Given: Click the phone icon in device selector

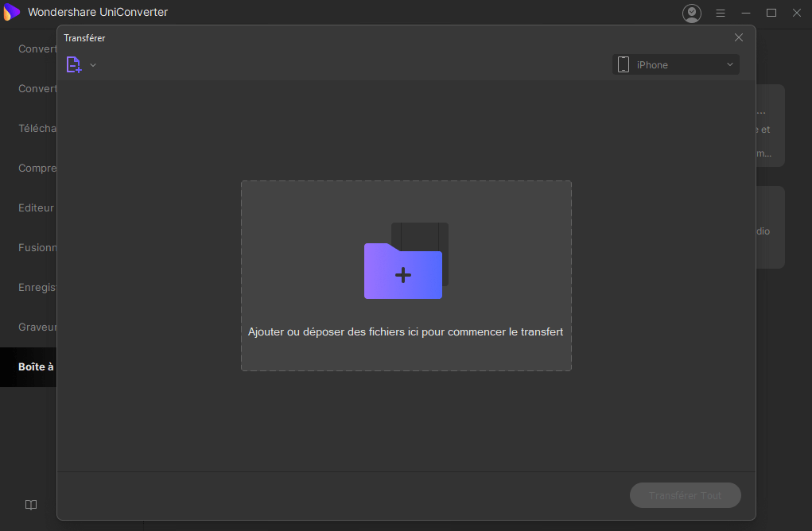Looking at the screenshot, I should pyautogui.click(x=624, y=64).
